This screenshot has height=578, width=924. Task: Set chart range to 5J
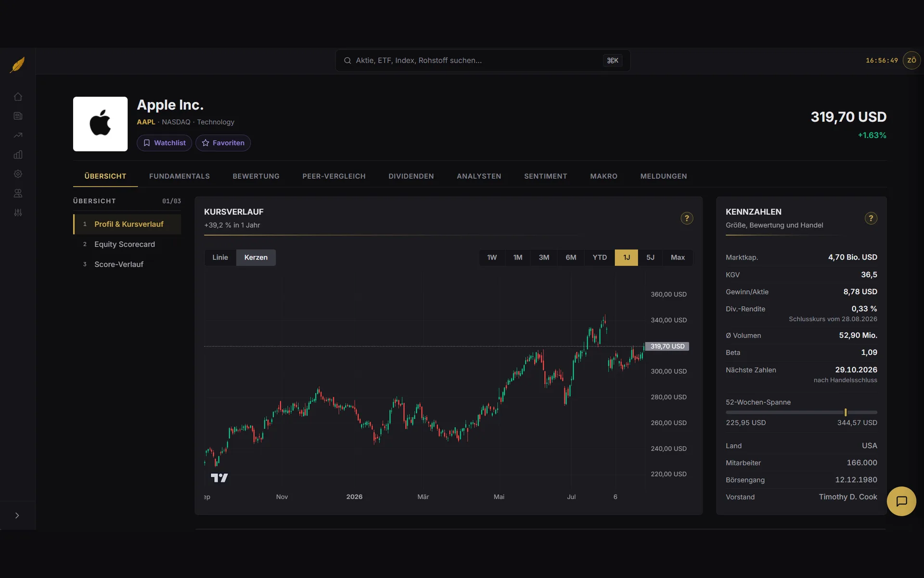tap(650, 258)
